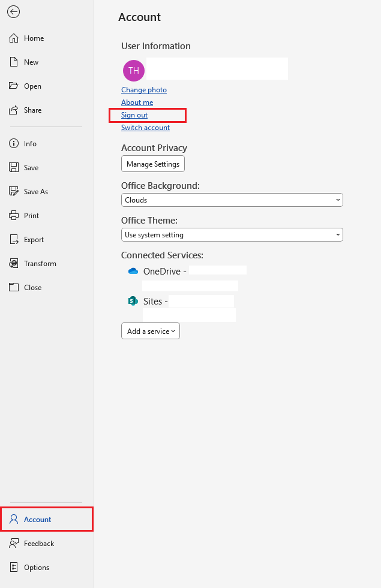This screenshot has width=381, height=588.
Task: Open the Add a service dropdown
Action: coord(150,330)
